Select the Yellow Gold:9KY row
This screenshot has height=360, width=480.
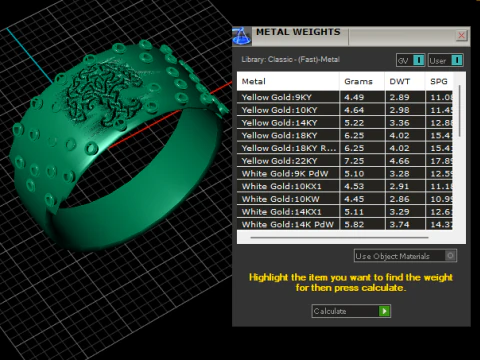345,97
